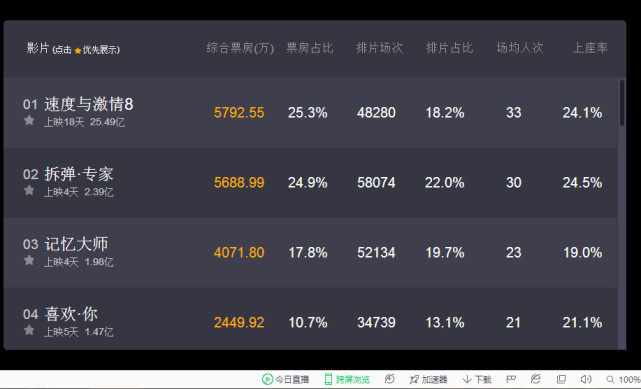The image size is (641, 389).
Task: Star 喜欢·你 for priority display
Action: [29, 330]
